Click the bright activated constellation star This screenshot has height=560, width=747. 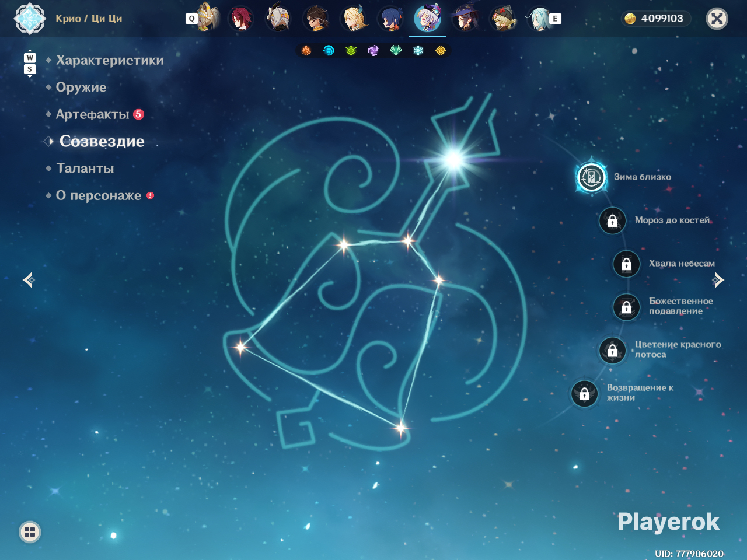tap(453, 159)
